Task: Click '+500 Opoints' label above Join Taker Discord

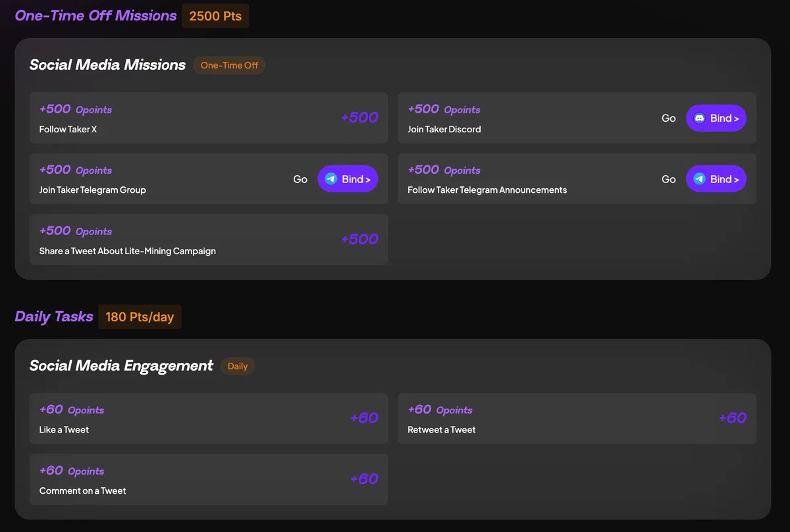Action: point(444,109)
